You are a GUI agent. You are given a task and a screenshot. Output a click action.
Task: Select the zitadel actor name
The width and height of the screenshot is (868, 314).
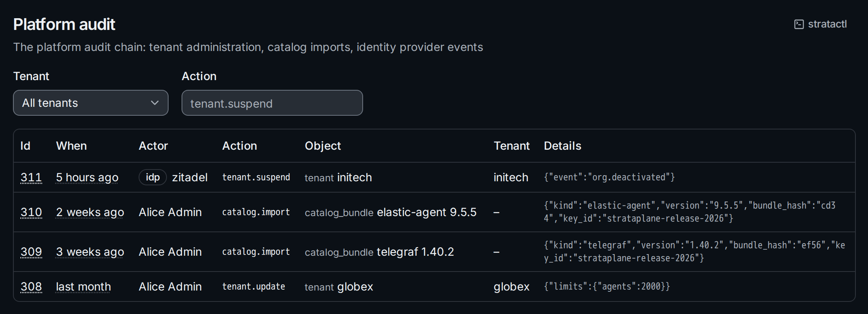pos(190,177)
